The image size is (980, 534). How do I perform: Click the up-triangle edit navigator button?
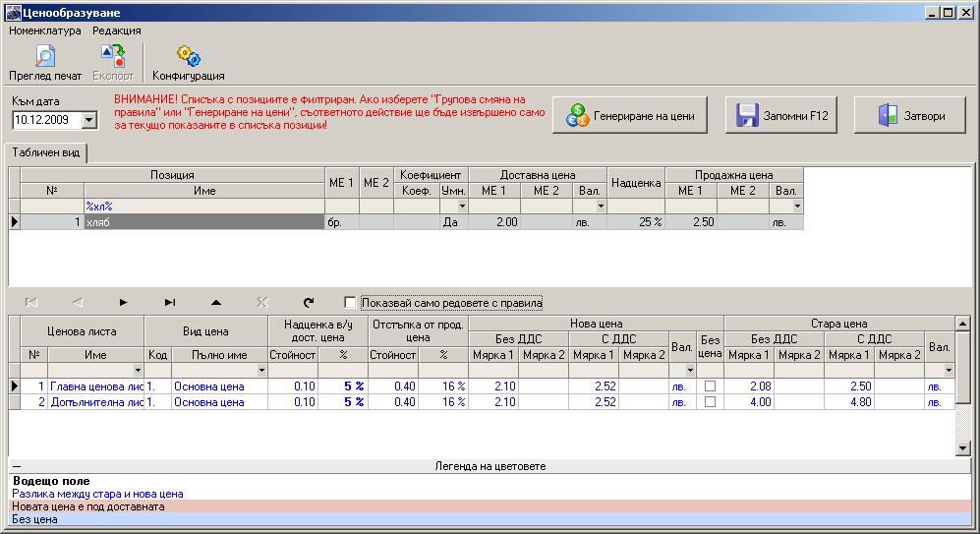tap(215, 303)
